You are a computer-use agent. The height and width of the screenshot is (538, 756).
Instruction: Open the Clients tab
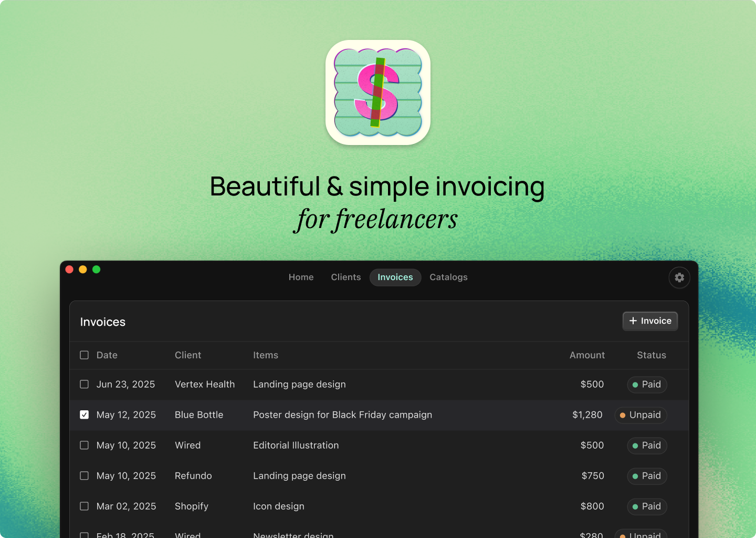click(x=345, y=277)
